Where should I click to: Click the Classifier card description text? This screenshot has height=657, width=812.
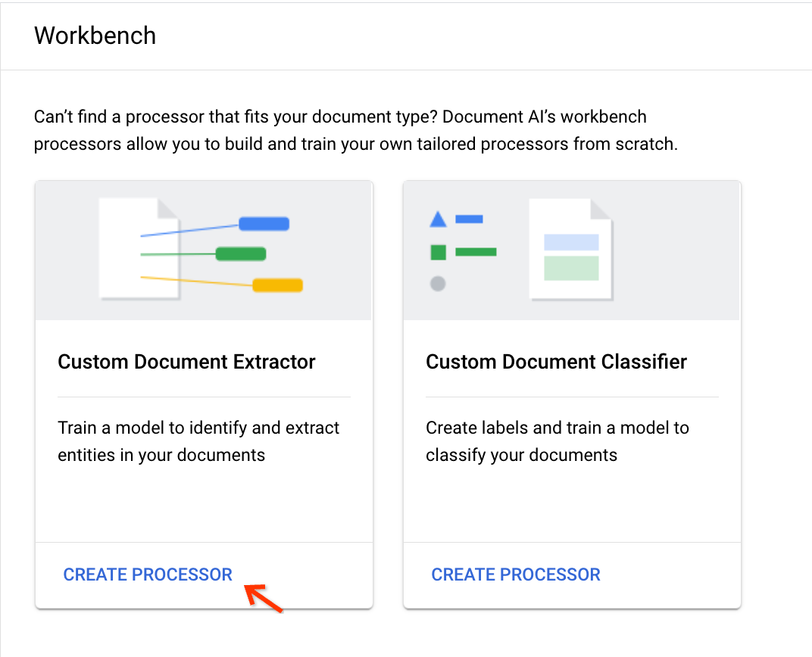[557, 441]
